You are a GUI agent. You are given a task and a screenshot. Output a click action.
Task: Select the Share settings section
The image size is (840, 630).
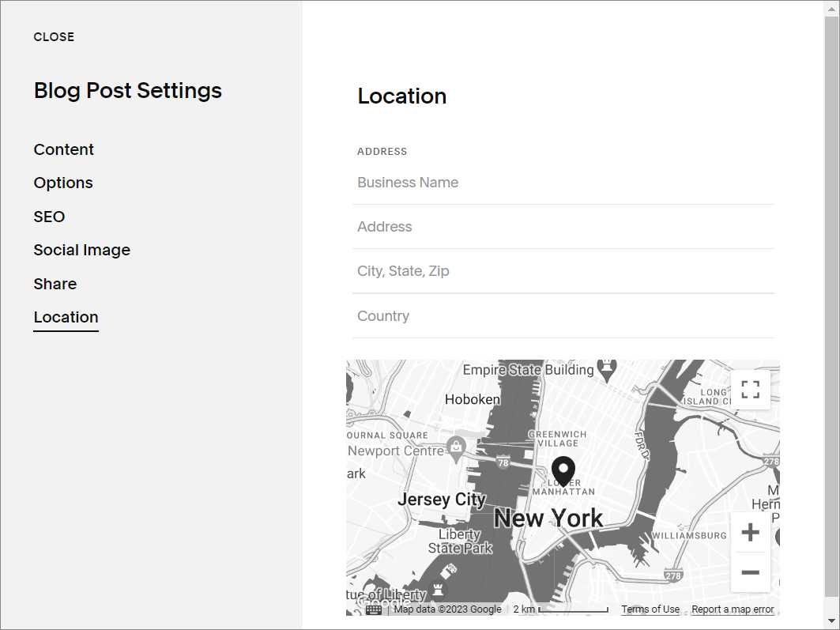click(x=55, y=284)
